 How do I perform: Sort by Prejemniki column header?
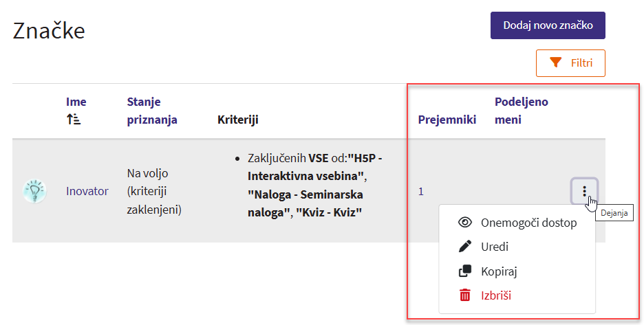coord(447,120)
